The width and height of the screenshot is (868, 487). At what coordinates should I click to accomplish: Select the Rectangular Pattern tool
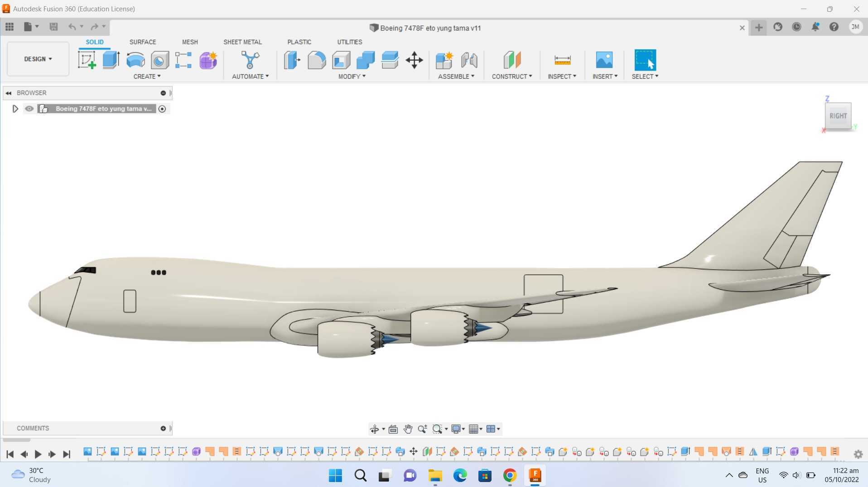tap(183, 60)
